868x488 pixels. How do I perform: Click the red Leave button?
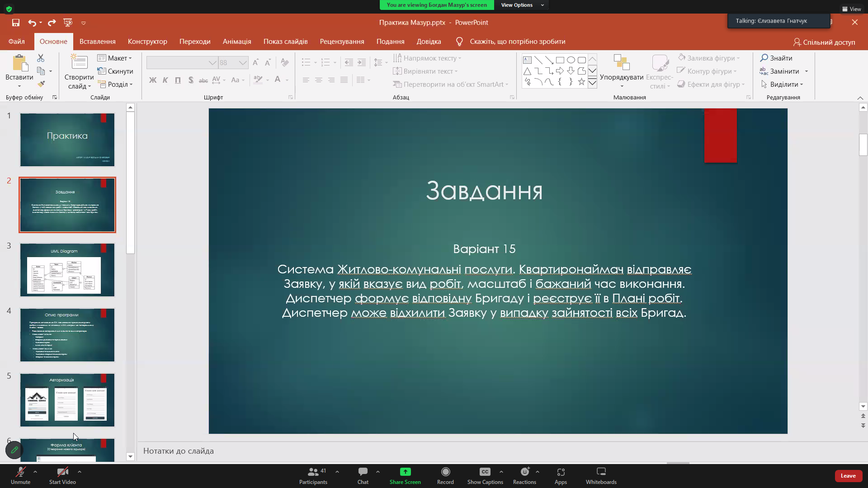pos(848,476)
